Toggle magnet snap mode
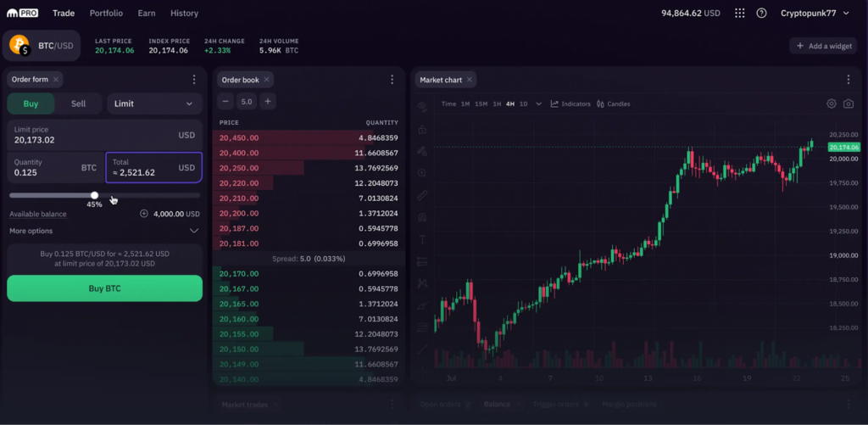The width and height of the screenshot is (868, 425). click(422, 217)
